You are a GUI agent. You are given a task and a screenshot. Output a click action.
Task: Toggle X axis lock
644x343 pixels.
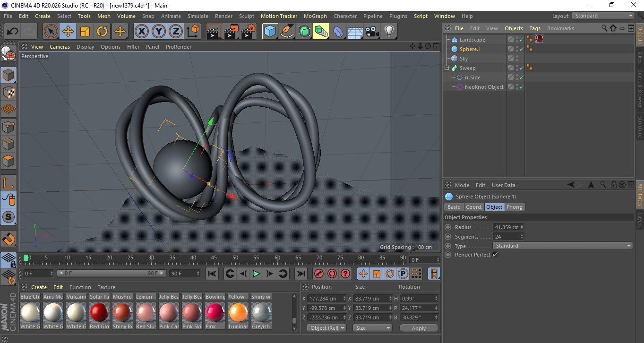[x=141, y=32]
